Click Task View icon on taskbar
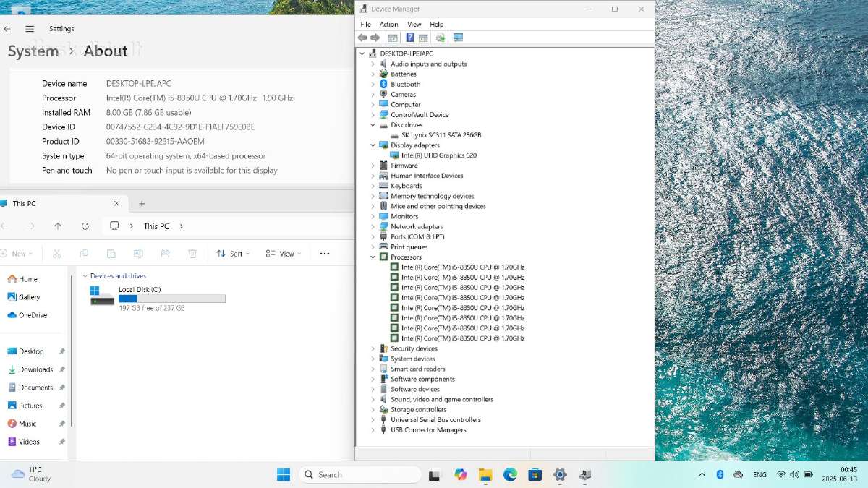The image size is (868, 488). [435, 475]
